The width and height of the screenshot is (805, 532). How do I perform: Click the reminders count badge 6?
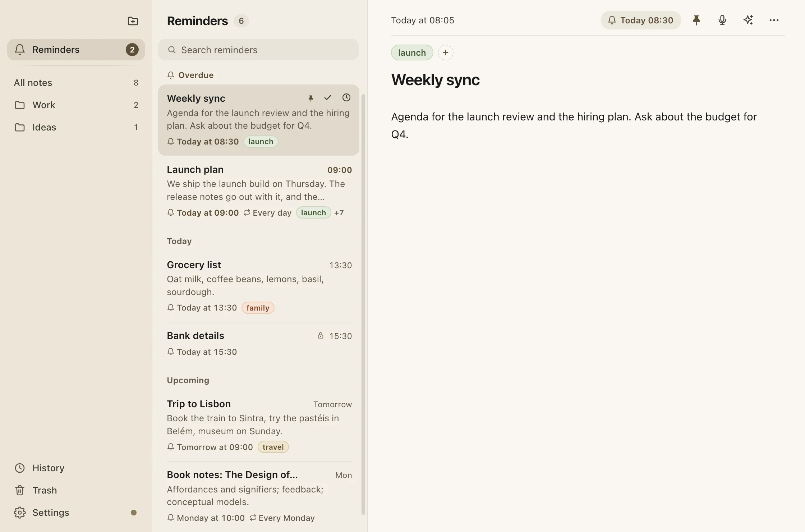(x=241, y=21)
